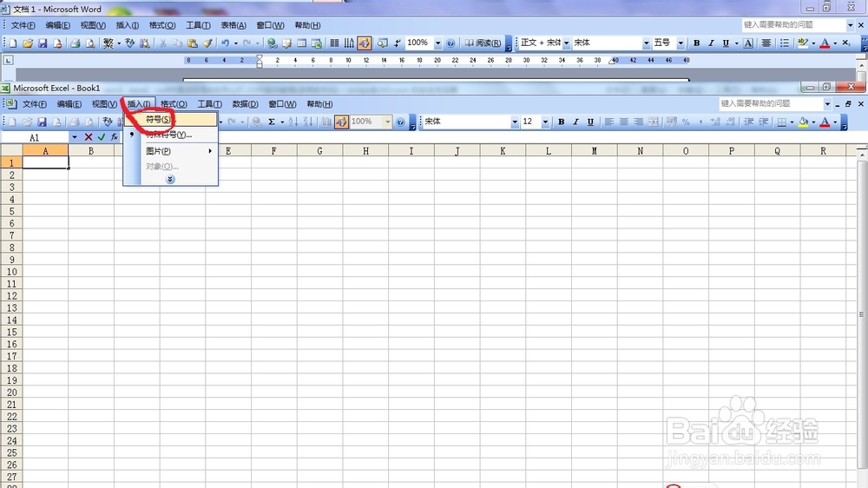Click Save icon in Excel toolbar
The width and height of the screenshot is (868, 488).
pos(42,122)
